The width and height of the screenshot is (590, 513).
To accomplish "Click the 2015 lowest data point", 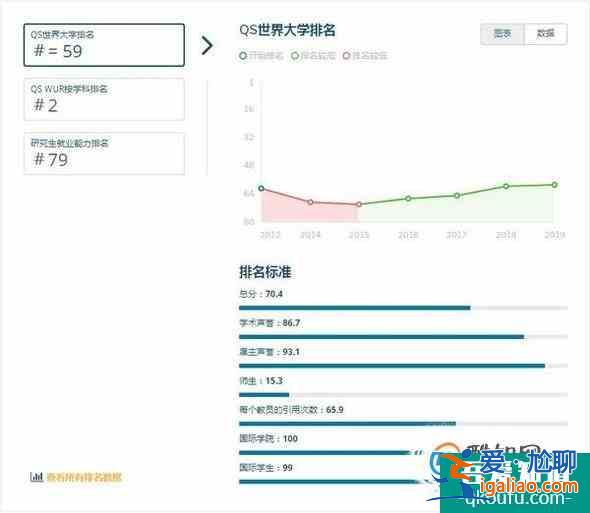I will tap(359, 204).
